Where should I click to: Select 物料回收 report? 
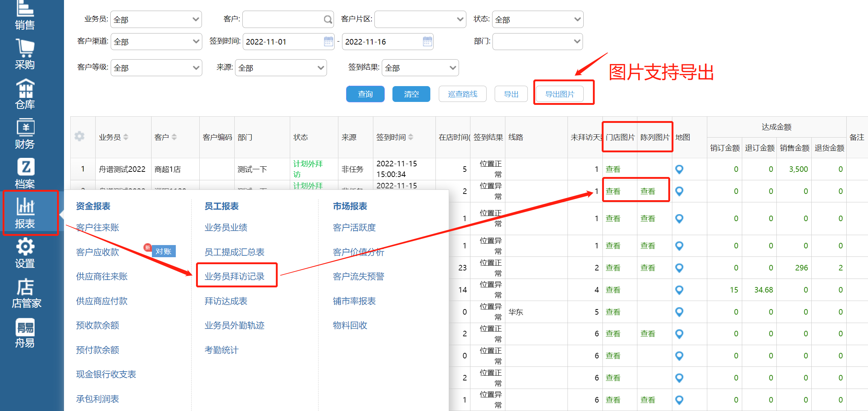pyautogui.click(x=350, y=325)
